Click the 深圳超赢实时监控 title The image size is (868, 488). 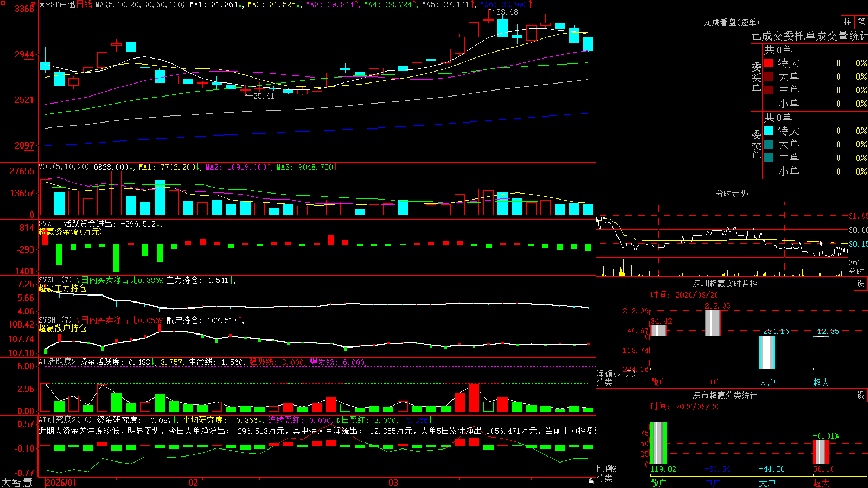[x=725, y=284]
